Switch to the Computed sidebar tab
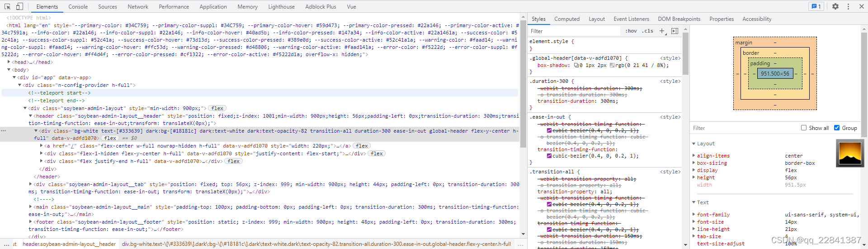Image resolution: width=868 pixels, height=249 pixels. [x=567, y=19]
